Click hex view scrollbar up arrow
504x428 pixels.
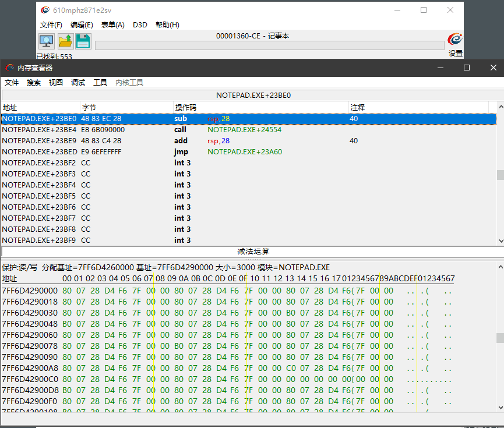(500, 267)
